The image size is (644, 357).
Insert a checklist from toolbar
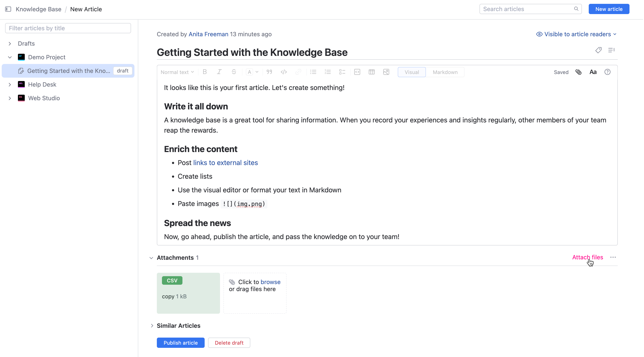pos(342,72)
